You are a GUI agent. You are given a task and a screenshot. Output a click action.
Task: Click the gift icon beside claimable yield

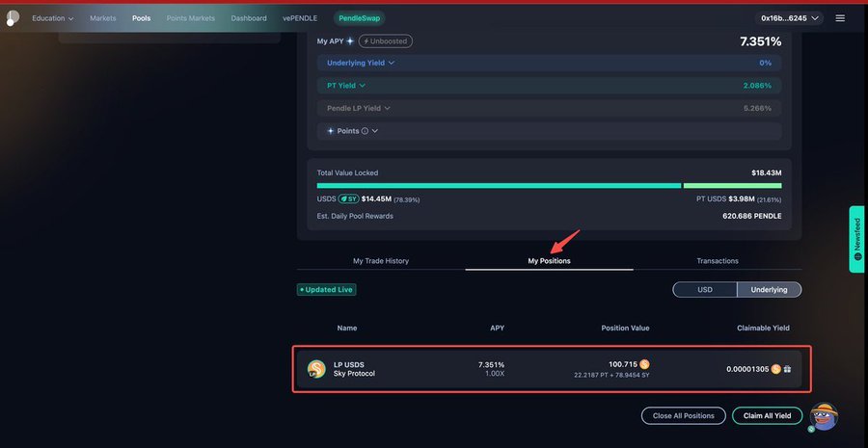pos(788,369)
